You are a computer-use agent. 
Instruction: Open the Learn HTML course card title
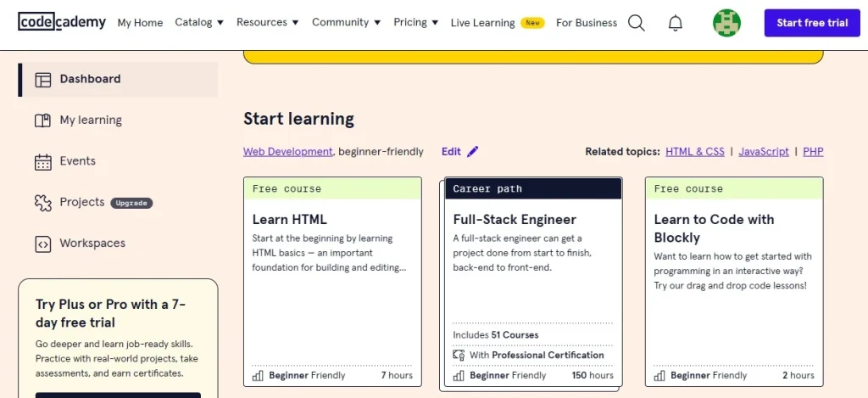[x=290, y=220]
